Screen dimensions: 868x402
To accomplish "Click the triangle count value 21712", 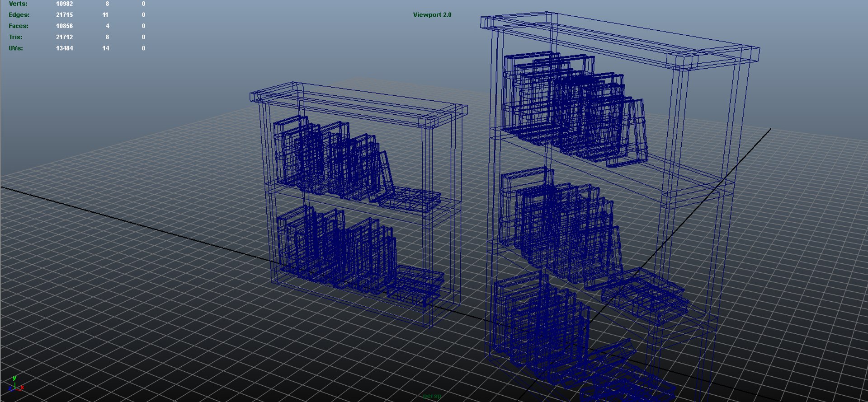I will 65,37.
